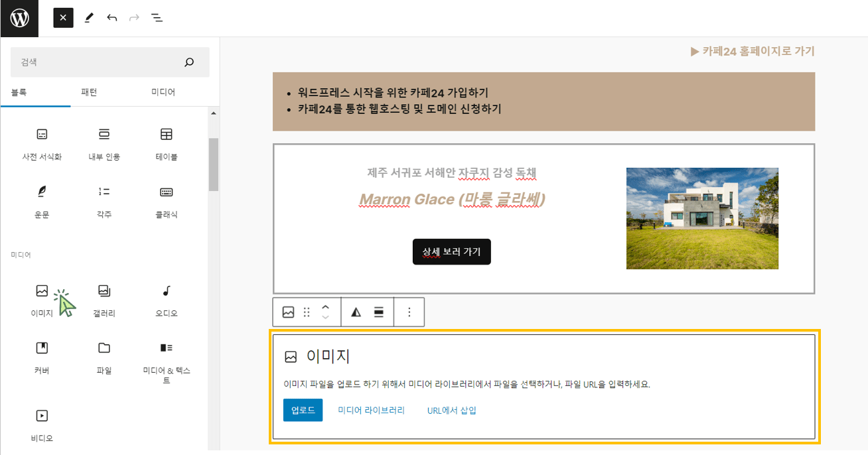The height and width of the screenshot is (455, 868).
Task: Switch to the 블록 tab
Action: click(19, 92)
